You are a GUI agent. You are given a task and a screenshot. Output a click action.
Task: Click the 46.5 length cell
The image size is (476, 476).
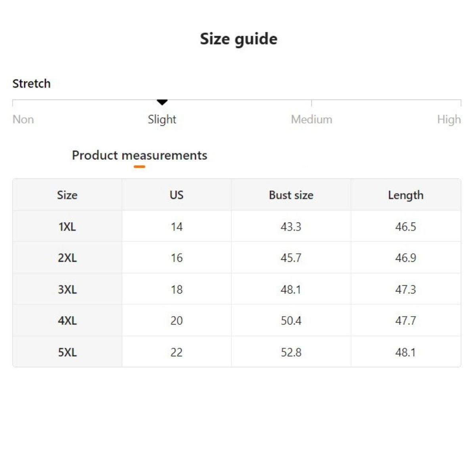405,227
